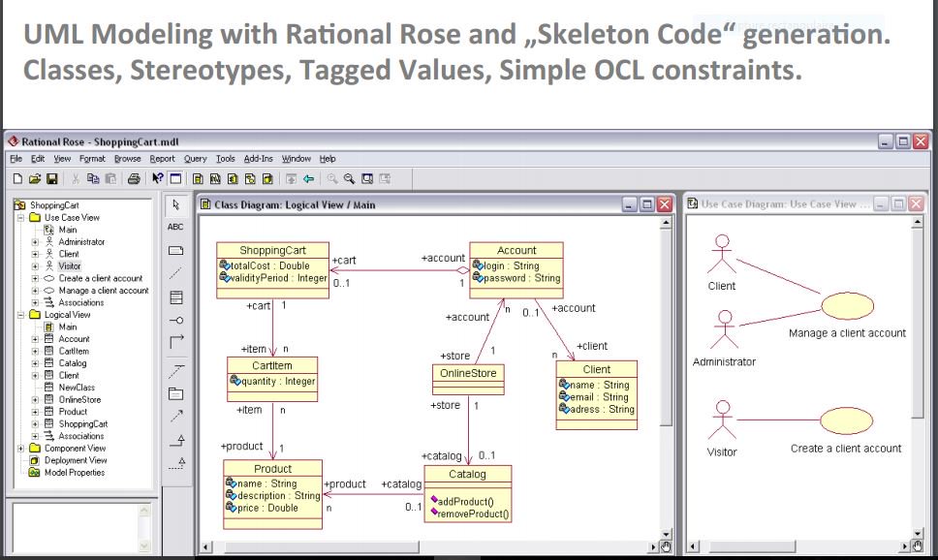
Task: Select the Note tool in the toolbox
Action: click(x=176, y=251)
